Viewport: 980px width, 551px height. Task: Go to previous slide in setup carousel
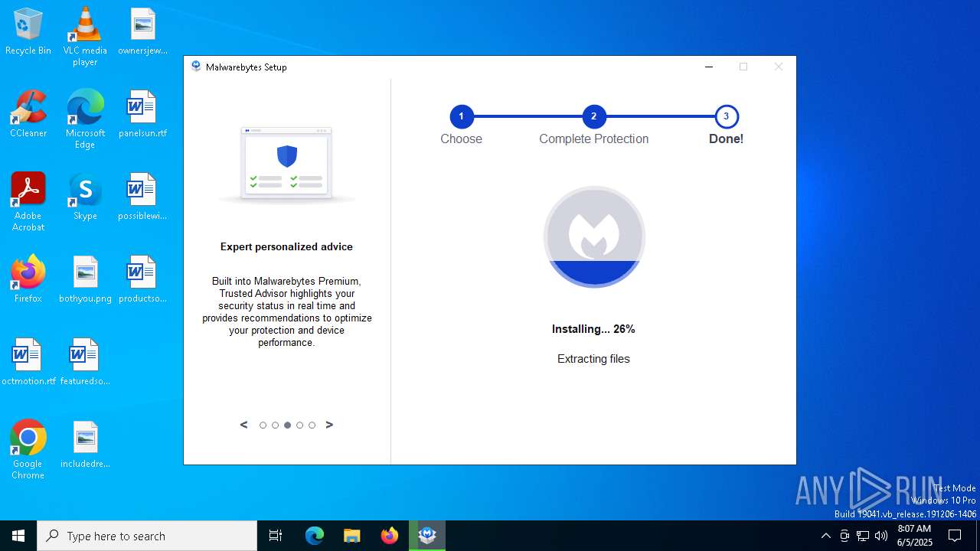point(244,425)
